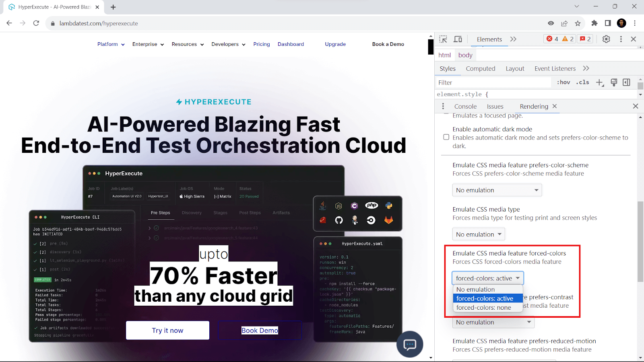Image resolution: width=644 pixels, height=362 pixels.
Task: Switch to the Computed tab
Action: (481, 69)
